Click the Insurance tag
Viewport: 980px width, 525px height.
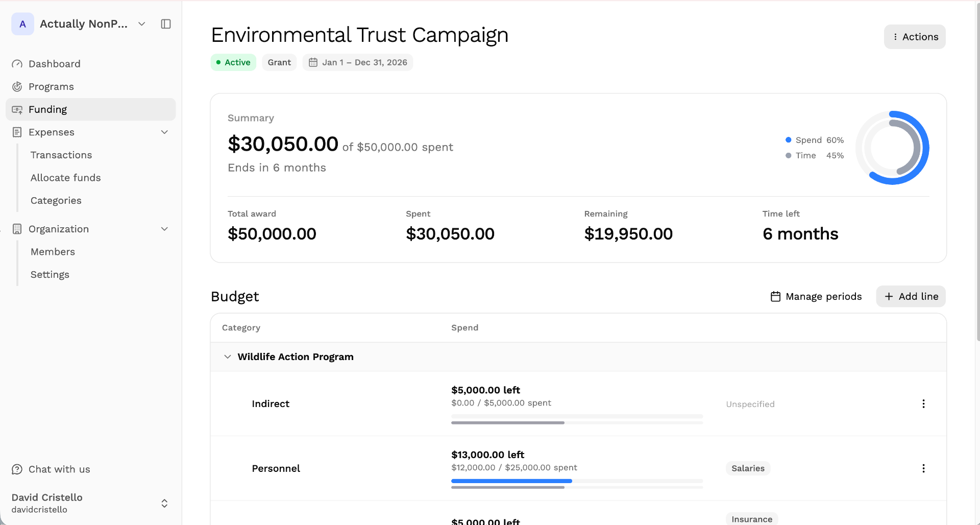(x=752, y=519)
